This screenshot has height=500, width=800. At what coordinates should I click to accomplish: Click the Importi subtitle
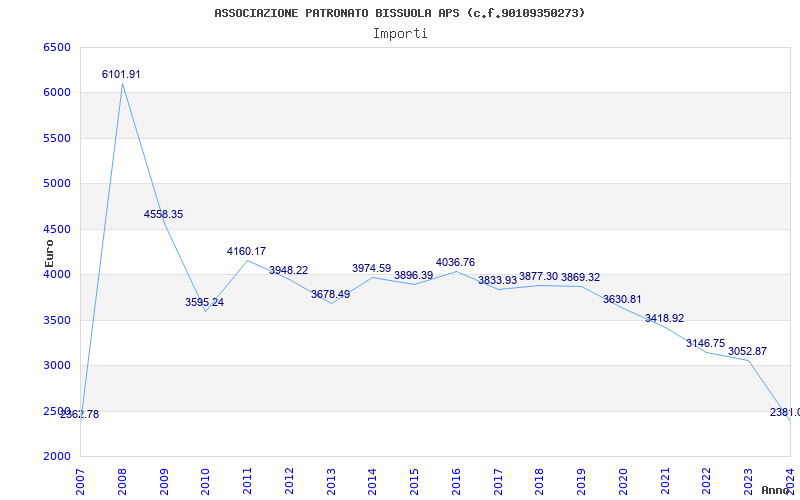click(400, 34)
